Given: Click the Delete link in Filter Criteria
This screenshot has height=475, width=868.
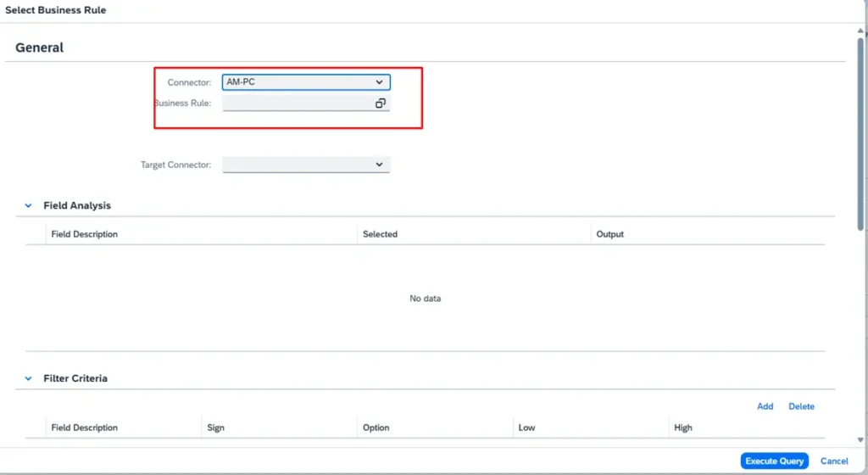Looking at the screenshot, I should [x=801, y=406].
